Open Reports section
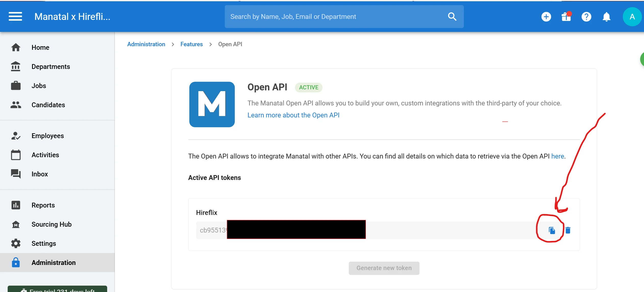 (x=43, y=205)
